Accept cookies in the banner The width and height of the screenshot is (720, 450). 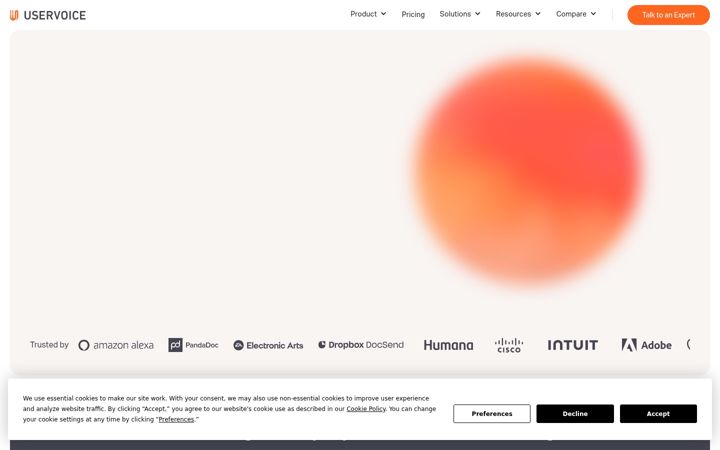(658, 414)
